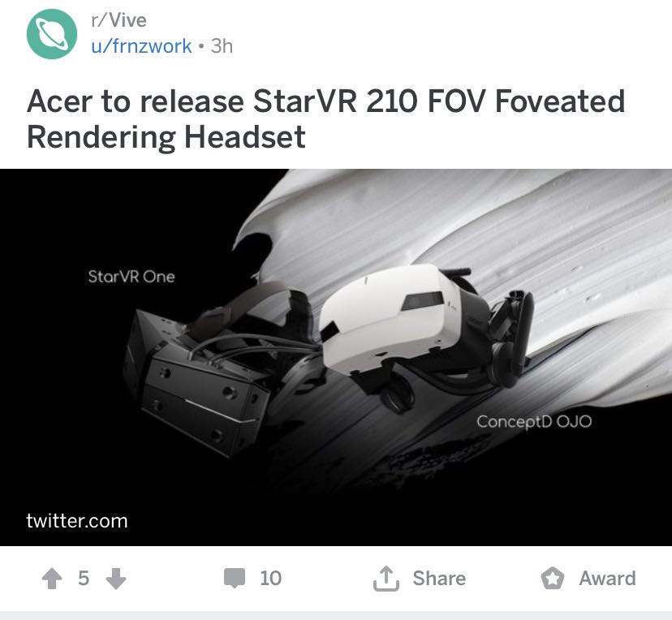Open the post title about Acer StarVR
672x620 pixels.
325,118
